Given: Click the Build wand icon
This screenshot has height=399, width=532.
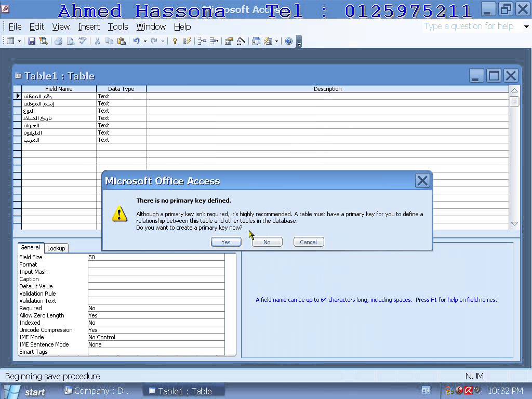Looking at the screenshot, I should click(x=241, y=41).
